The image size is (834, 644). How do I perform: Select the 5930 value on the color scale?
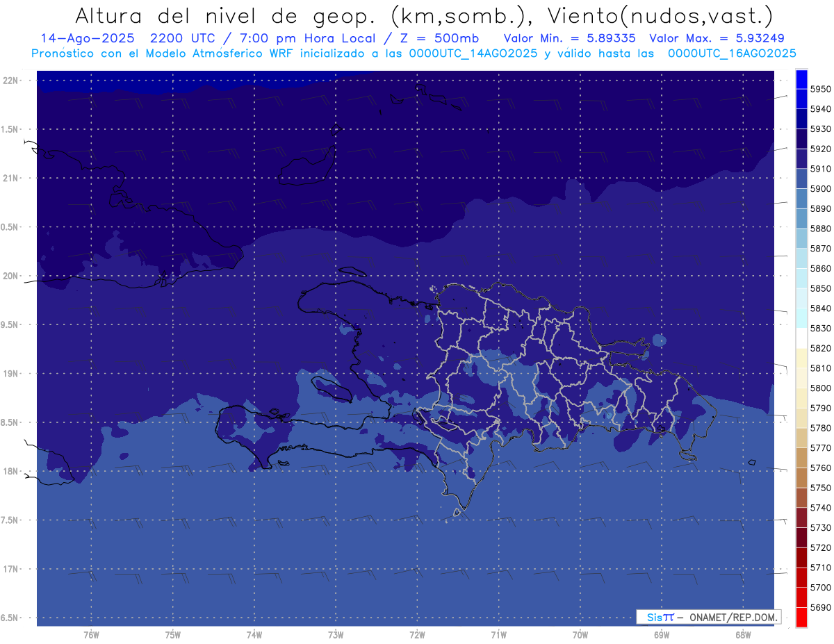click(x=820, y=129)
